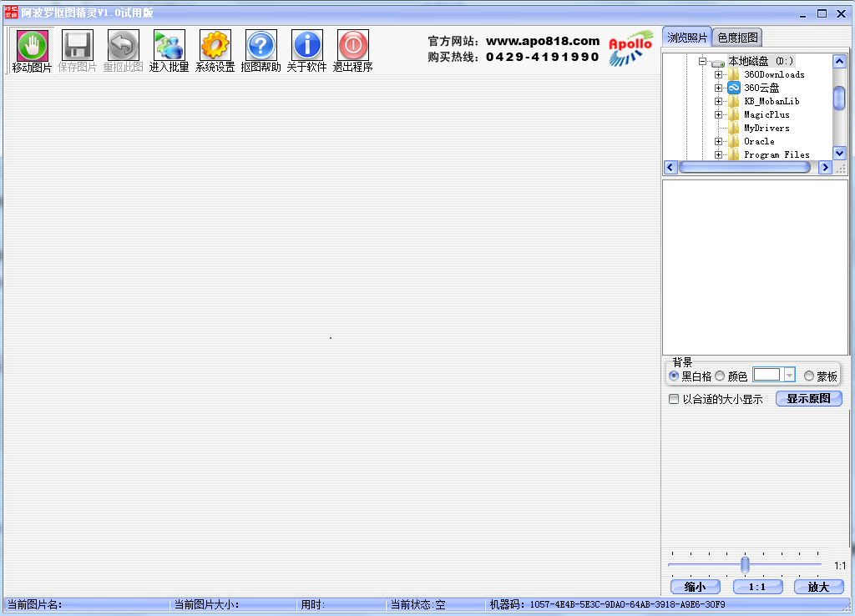Minimize the application window
Viewport: 855px width, 616px height.
802,14
